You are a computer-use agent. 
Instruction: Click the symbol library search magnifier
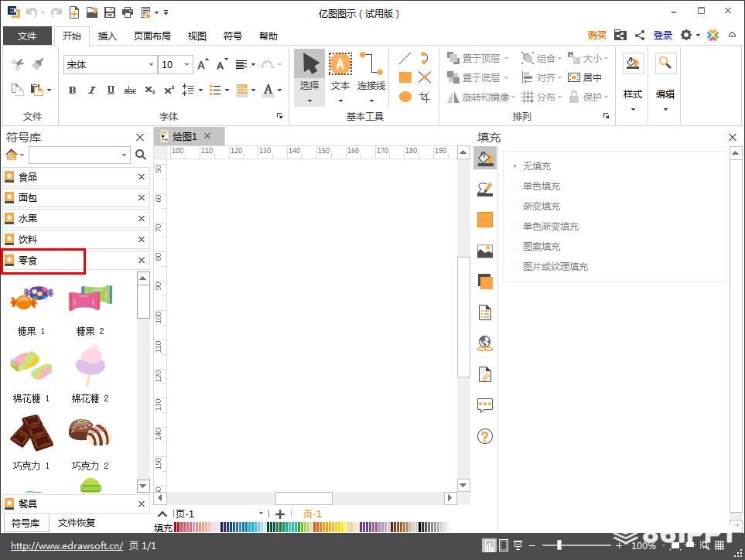141,155
